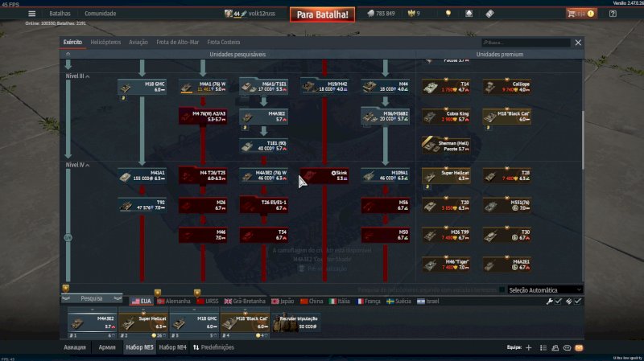The width and height of the screenshot is (644, 361).
Task: Select the Skink vehicle in research tree
Action: point(324,175)
